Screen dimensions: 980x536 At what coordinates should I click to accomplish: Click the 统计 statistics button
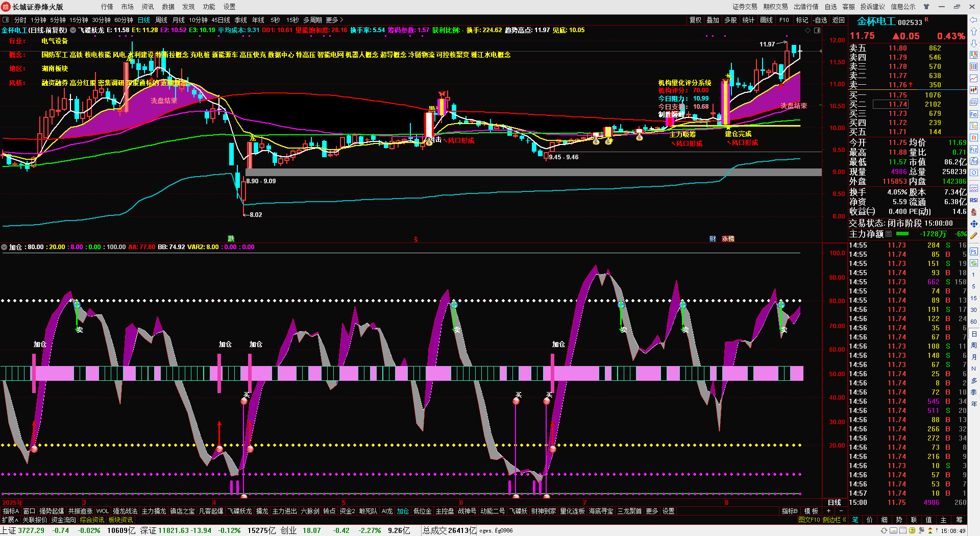pyautogui.click(x=748, y=20)
